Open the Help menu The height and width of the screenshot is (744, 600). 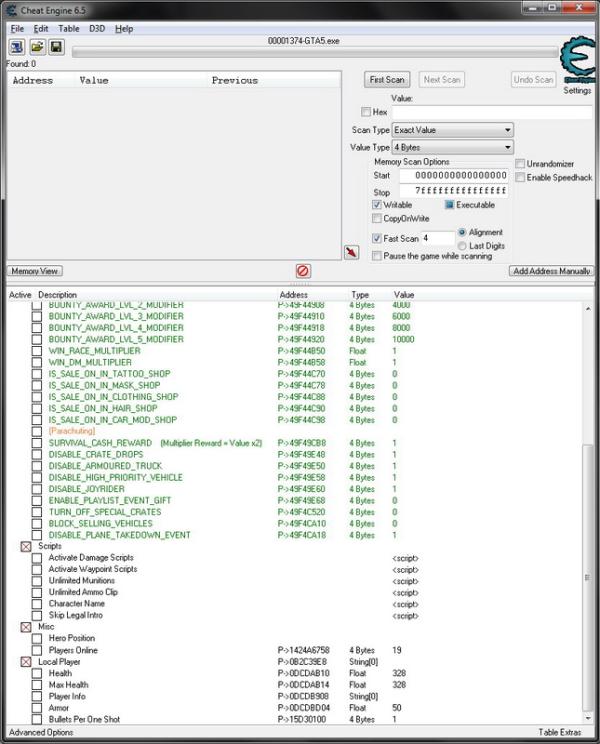point(124,28)
